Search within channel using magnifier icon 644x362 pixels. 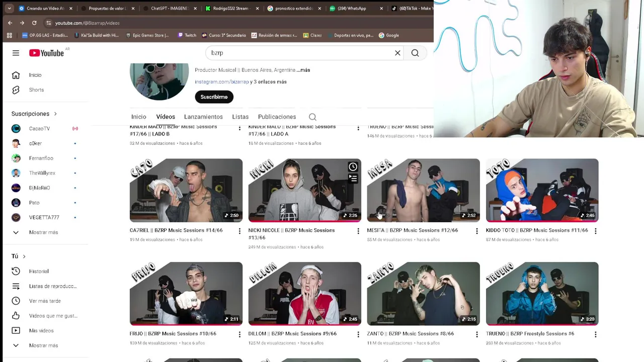(312, 117)
